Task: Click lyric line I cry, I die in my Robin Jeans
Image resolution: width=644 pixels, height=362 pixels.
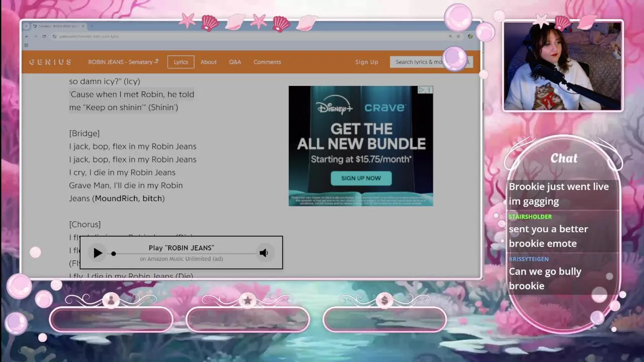Action: point(122,172)
